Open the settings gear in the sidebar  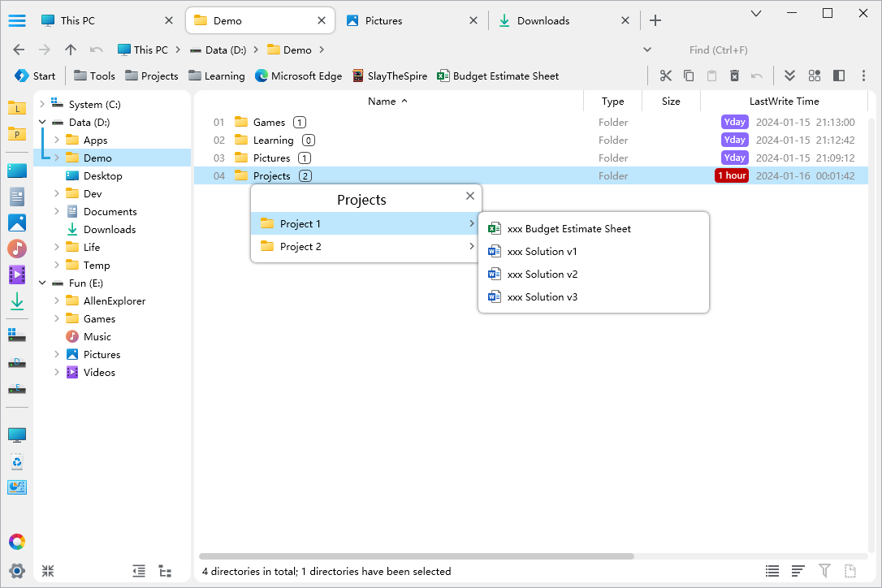[17, 570]
